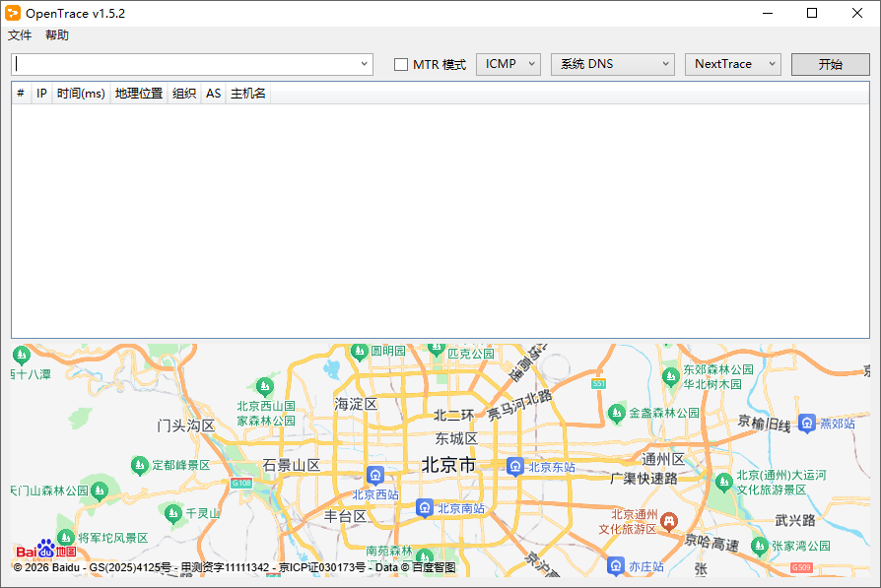Open the 帮助 menu

(x=57, y=35)
